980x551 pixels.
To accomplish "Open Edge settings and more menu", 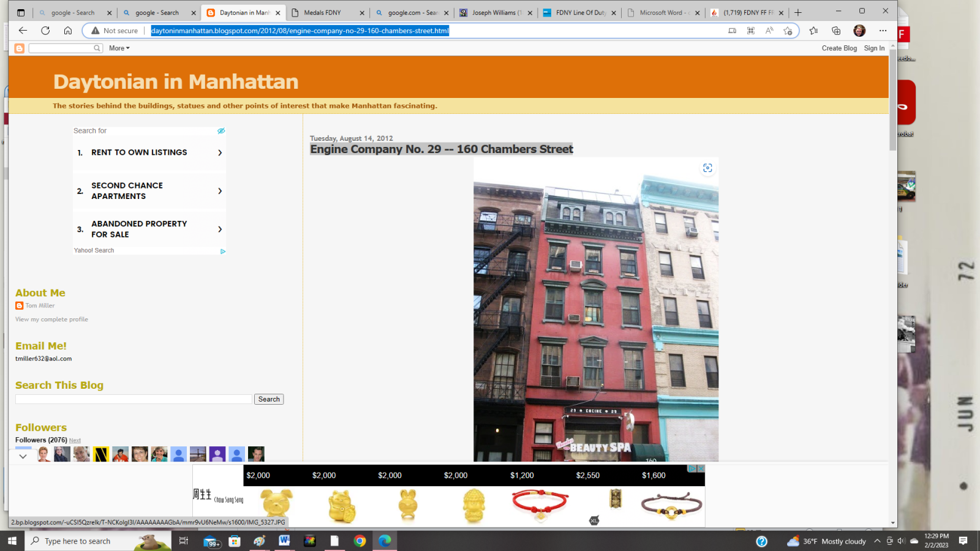I will [x=883, y=31].
